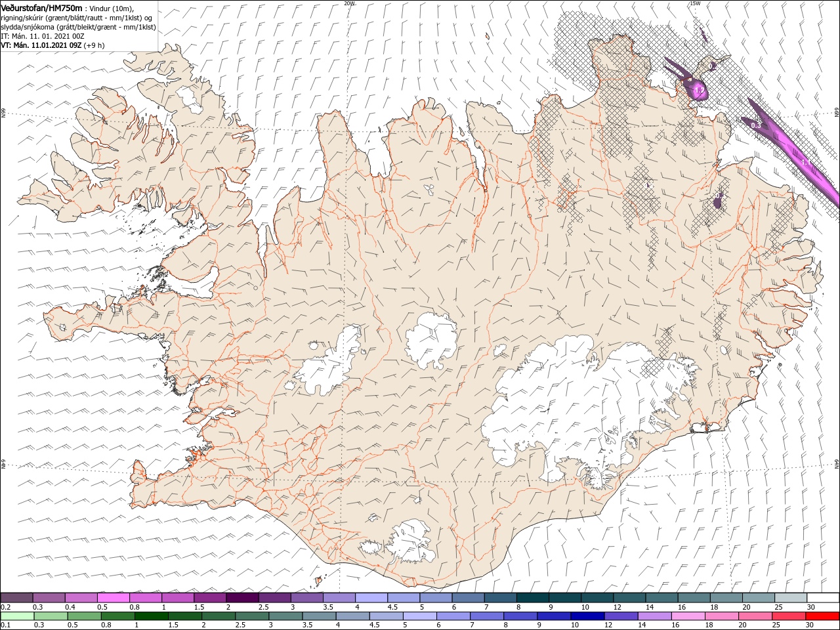Click the top-row legend value 10
This screenshot has height=630, width=840.
[585, 607]
